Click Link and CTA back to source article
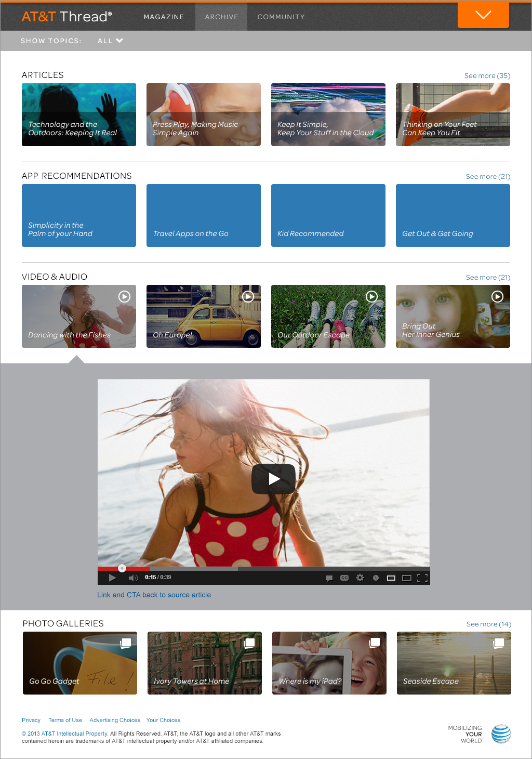 154,595
